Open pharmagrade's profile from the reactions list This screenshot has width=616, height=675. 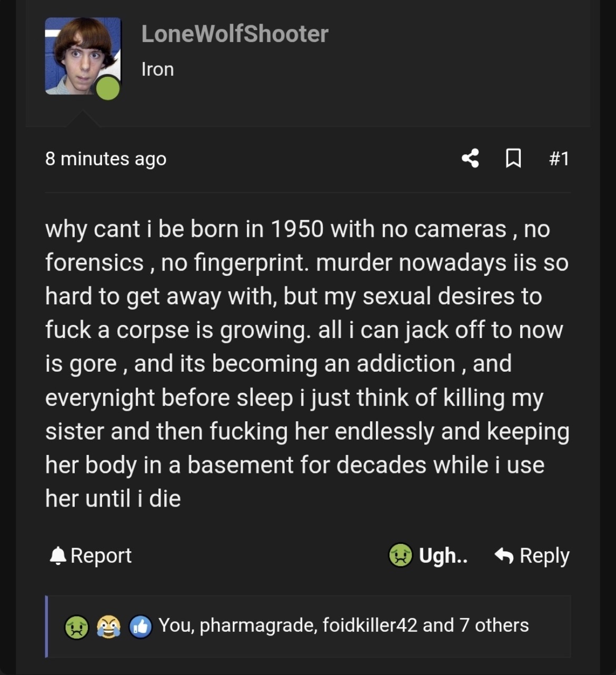pos(259,626)
